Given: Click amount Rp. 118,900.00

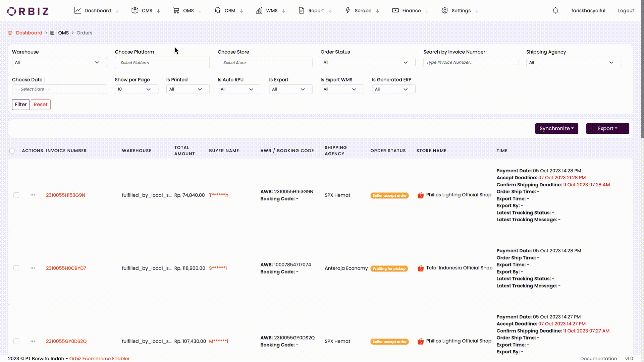Looking at the screenshot, I should 190,268.
